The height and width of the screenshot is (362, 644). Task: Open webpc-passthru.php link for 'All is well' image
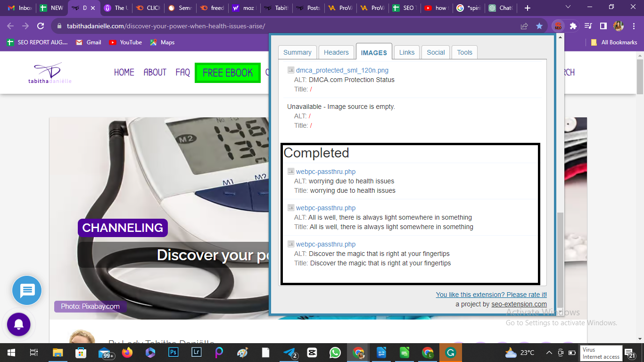click(326, 208)
